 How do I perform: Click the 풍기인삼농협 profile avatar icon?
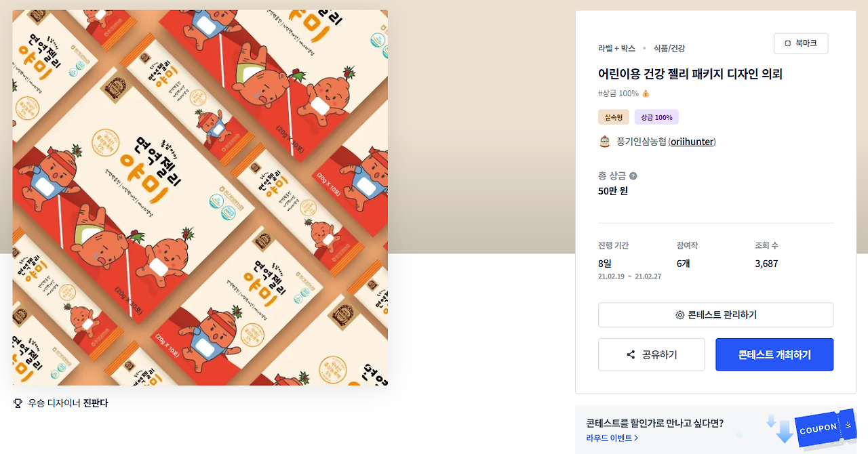[605, 142]
